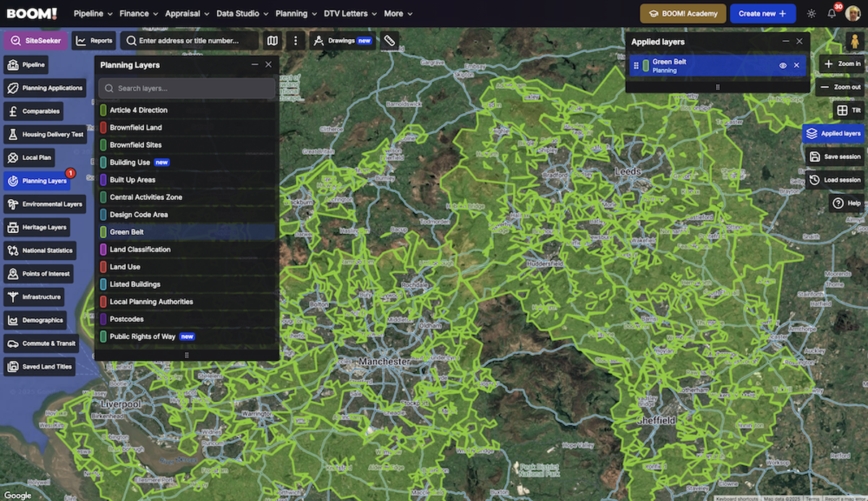
Task: Open the Comparables sidebar panel
Action: pyautogui.click(x=33, y=111)
